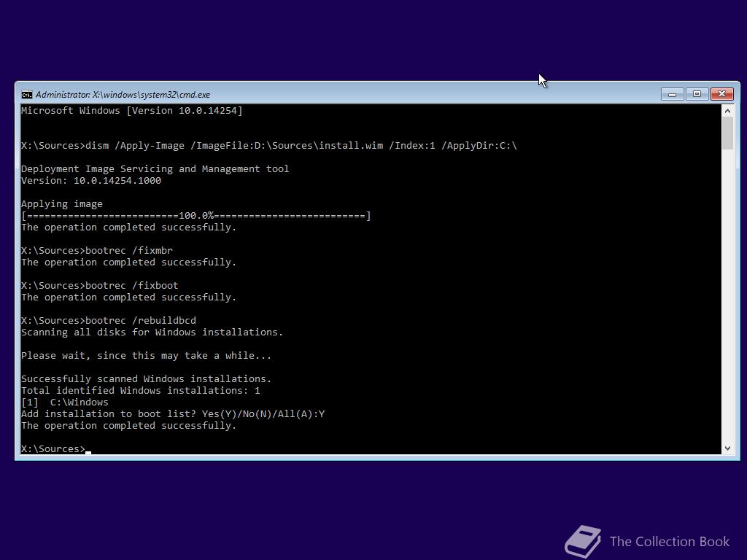Close the Administrator cmd.exe window
The width and height of the screenshot is (747, 560).
[x=721, y=94]
